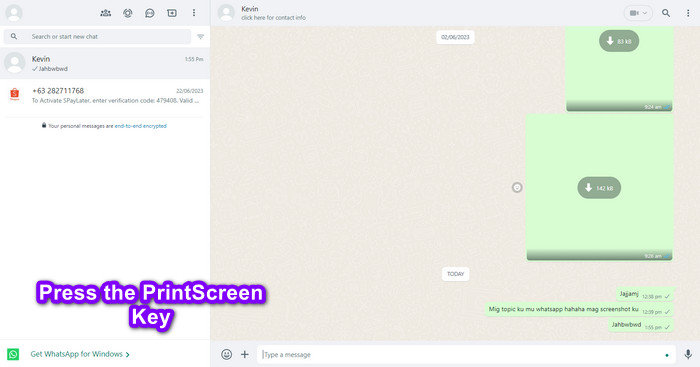
Task: Click the 02/06/2023 date label
Action: [455, 37]
